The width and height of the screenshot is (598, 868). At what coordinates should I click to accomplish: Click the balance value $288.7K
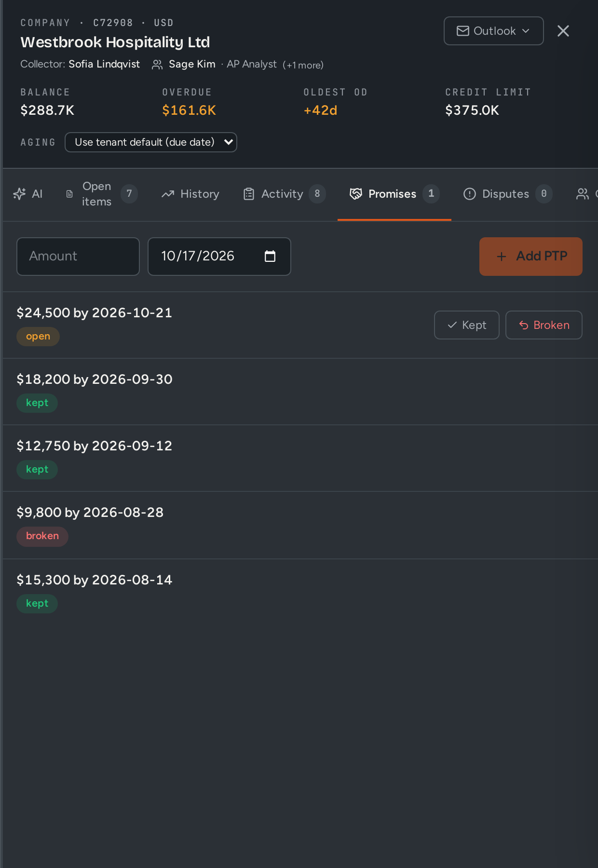pyautogui.click(x=47, y=110)
